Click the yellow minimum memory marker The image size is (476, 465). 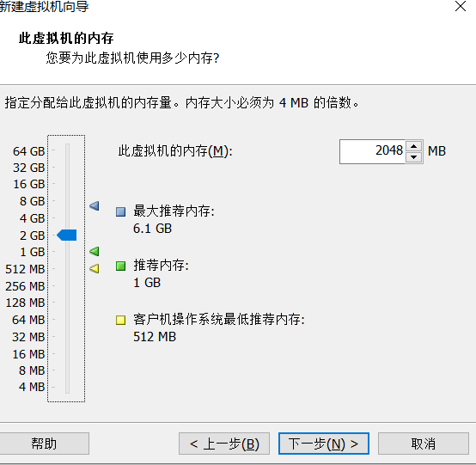coord(95,268)
